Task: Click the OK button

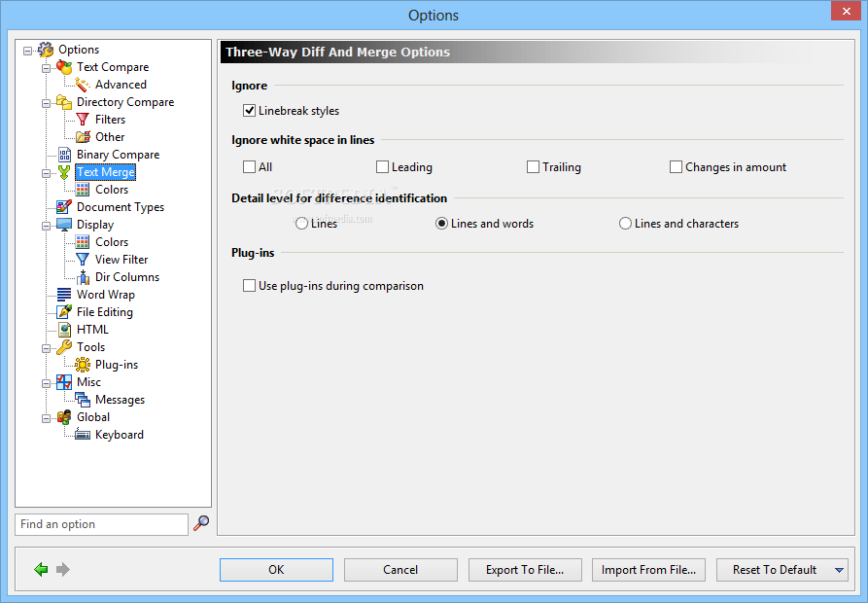Action: [276, 570]
